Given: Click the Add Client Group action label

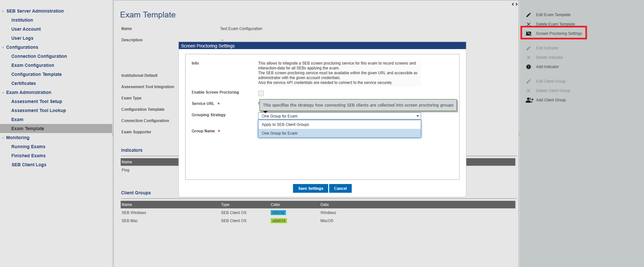Looking at the screenshot, I should coord(551,100).
